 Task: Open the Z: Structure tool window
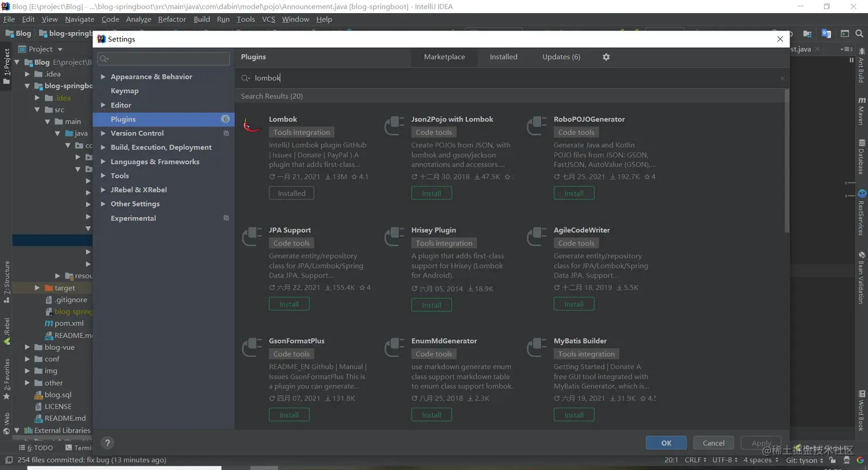(6, 282)
